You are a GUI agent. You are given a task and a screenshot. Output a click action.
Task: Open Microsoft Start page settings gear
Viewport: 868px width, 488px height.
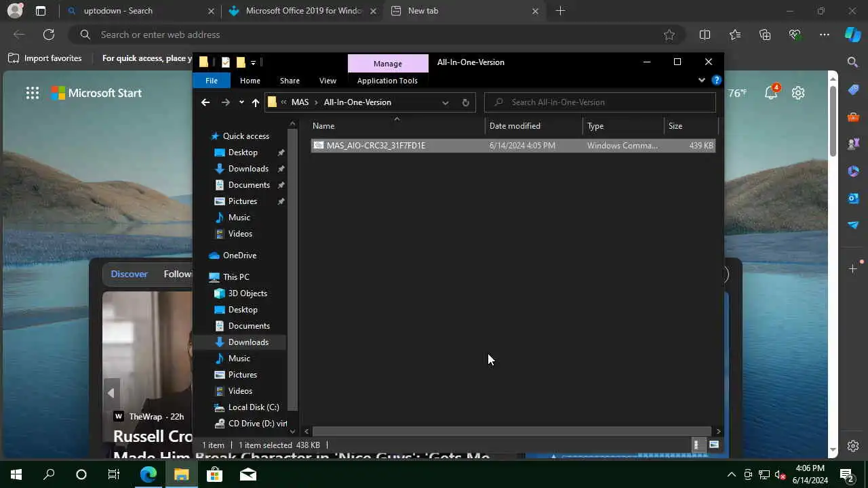(x=798, y=93)
